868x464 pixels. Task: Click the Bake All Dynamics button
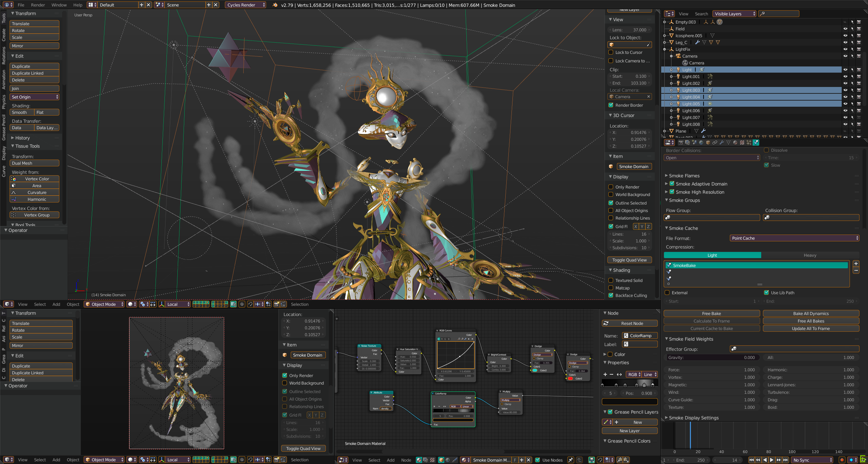[811, 313]
